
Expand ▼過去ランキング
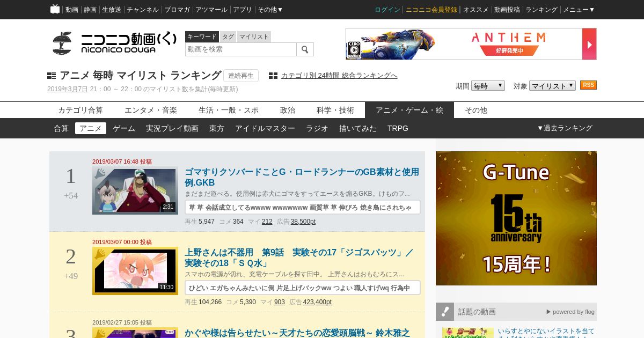pyautogui.click(x=565, y=128)
